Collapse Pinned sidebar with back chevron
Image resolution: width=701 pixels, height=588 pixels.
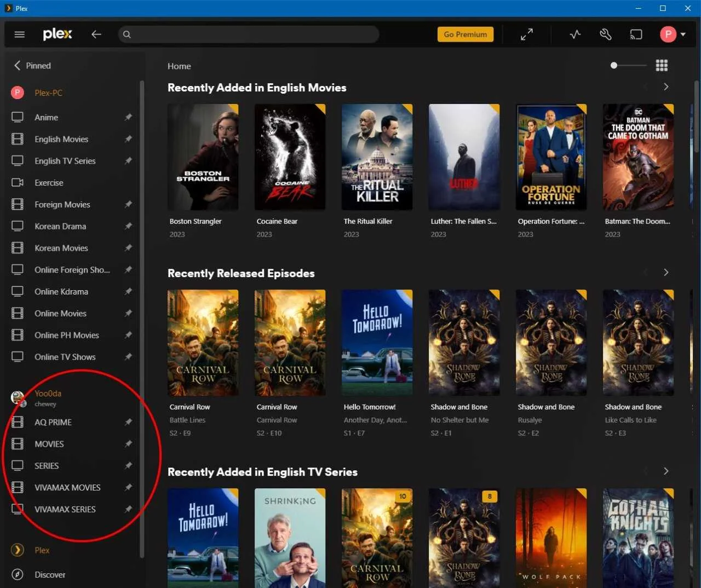pyautogui.click(x=17, y=66)
